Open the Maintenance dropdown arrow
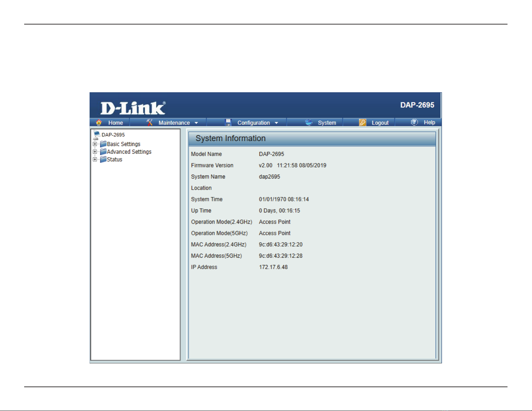This screenshot has height=411, width=532. pos(196,123)
